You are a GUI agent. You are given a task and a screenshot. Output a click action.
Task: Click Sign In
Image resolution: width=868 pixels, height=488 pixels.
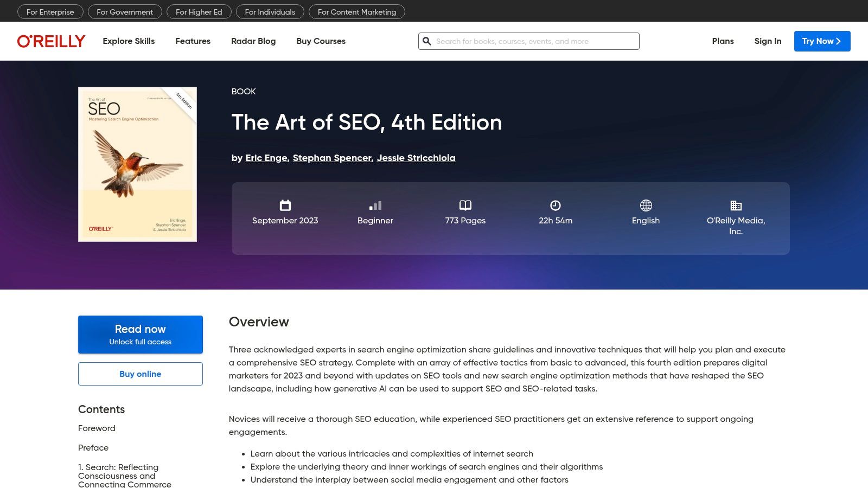[x=768, y=41]
